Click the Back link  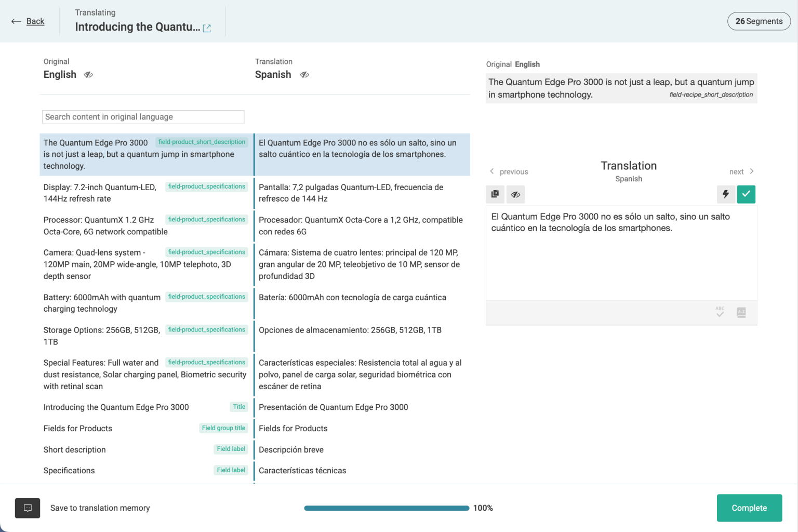35,21
